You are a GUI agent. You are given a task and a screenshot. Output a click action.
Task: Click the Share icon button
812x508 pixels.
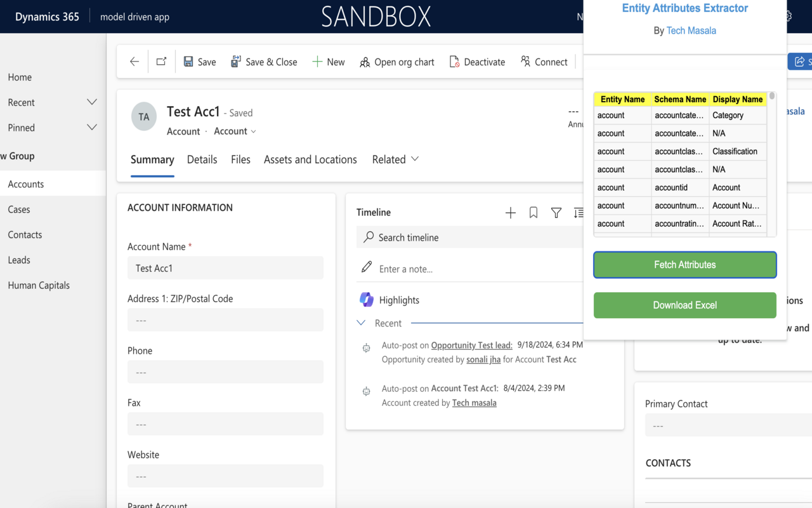click(799, 62)
